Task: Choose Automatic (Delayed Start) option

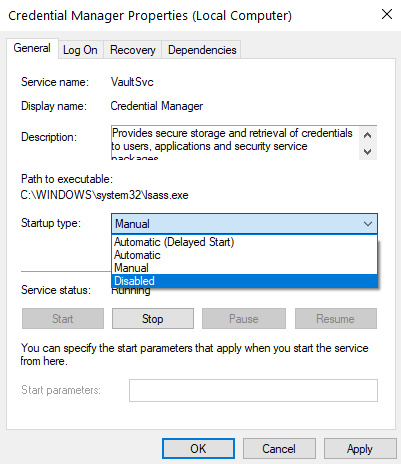Action: pyautogui.click(x=244, y=242)
